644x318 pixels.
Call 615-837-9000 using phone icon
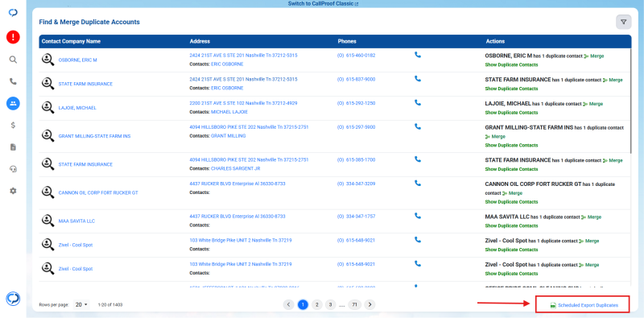coord(418,78)
